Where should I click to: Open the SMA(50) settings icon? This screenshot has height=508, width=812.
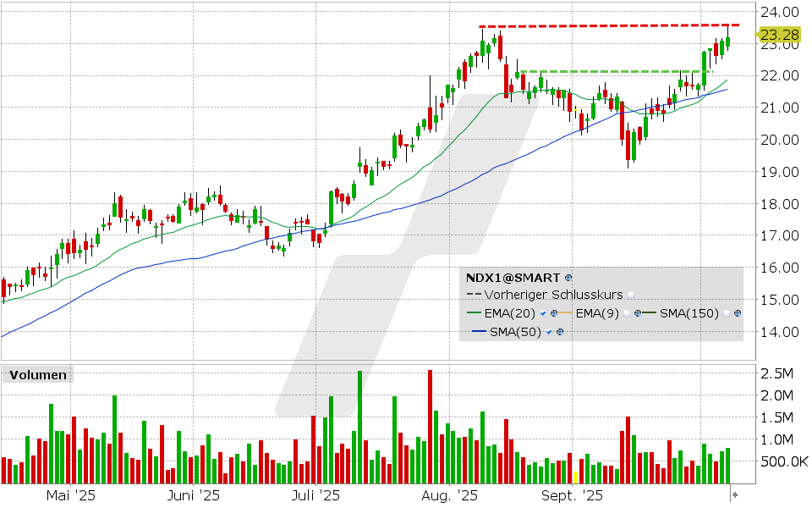coord(560,332)
